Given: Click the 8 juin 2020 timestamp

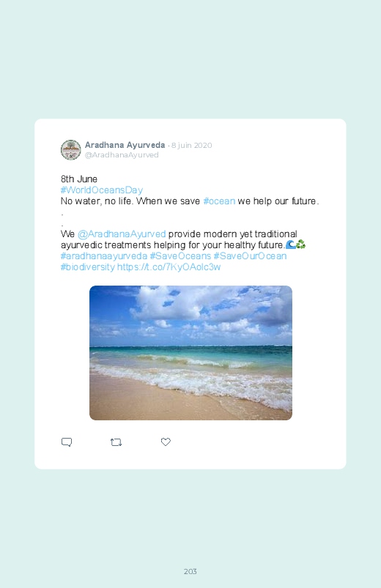Looking at the screenshot, I should pyautogui.click(x=192, y=145).
